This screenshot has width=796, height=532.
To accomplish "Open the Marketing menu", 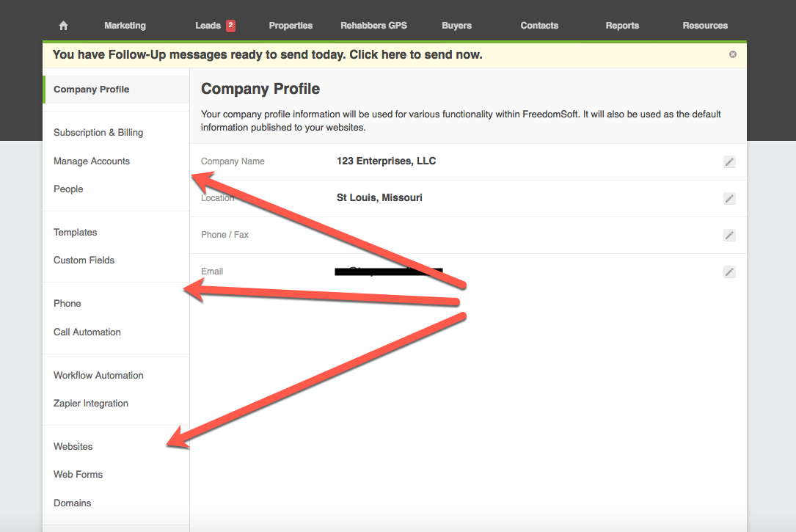I will pyautogui.click(x=125, y=26).
